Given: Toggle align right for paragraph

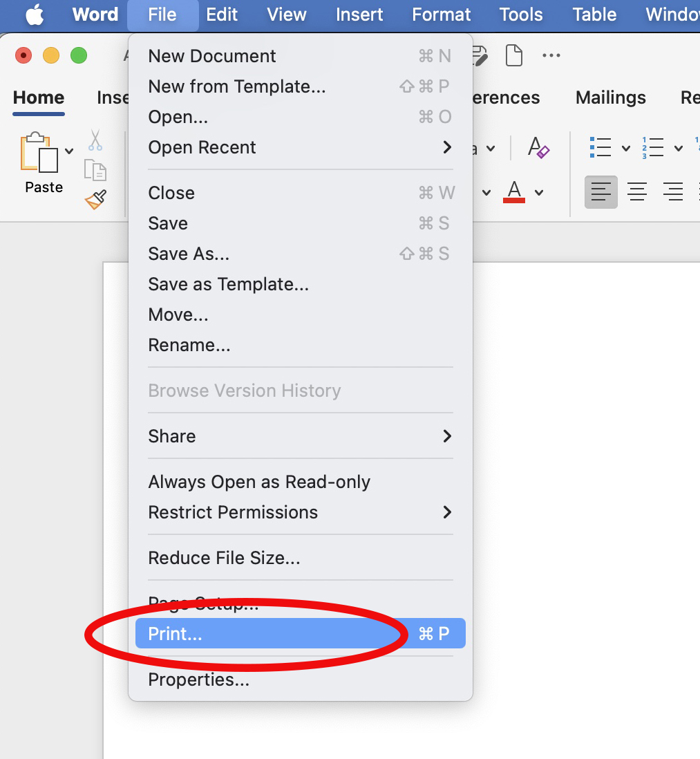Looking at the screenshot, I should click(672, 191).
